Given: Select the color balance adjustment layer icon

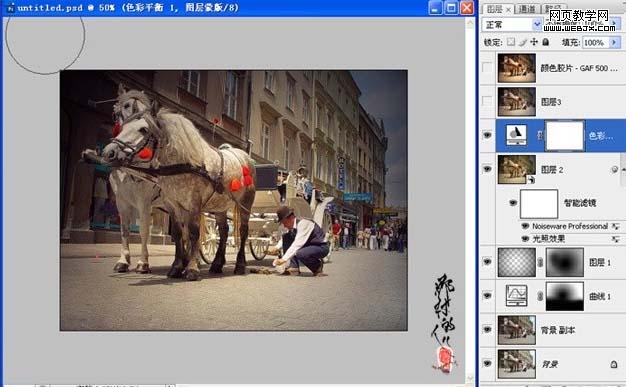Looking at the screenshot, I should [x=516, y=135].
